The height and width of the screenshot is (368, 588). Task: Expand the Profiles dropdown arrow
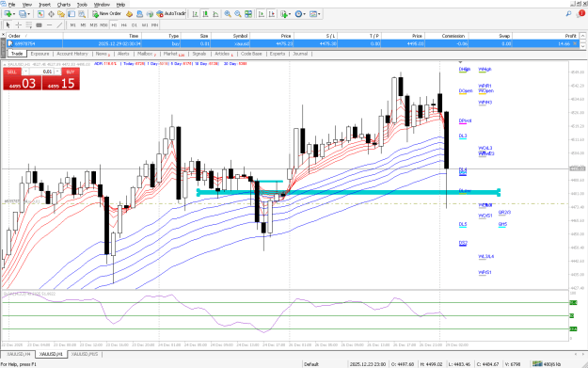click(29, 14)
